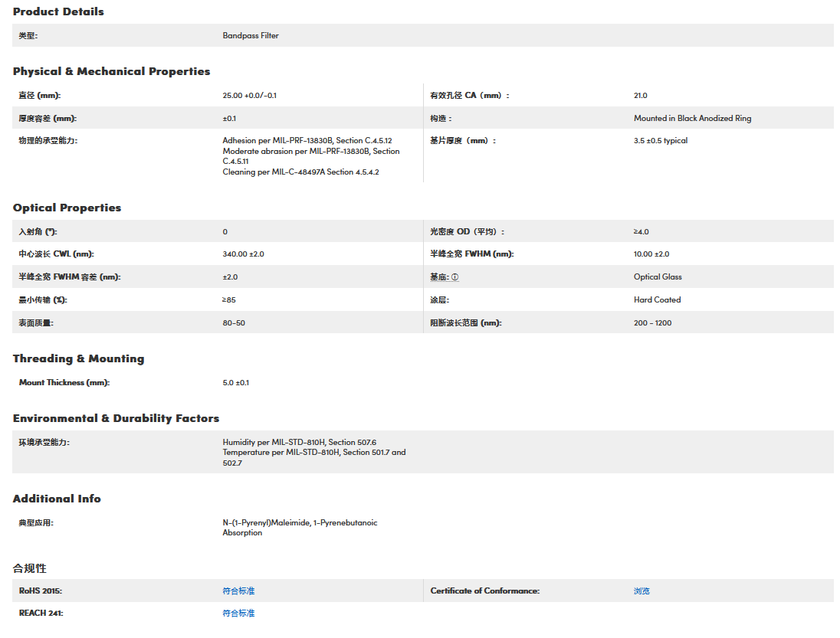
Task: Open the RoHS 2015 符合标准 link
Action: coord(238,591)
